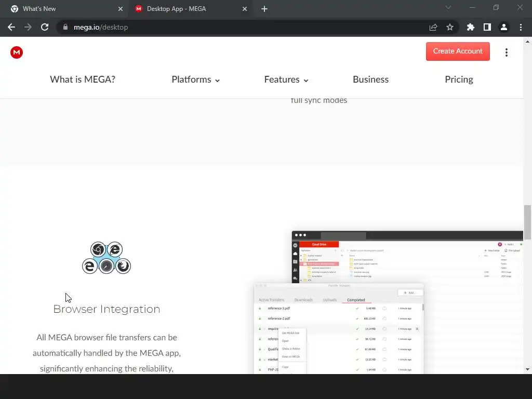The image size is (532, 399).
Task: Close the Desktop App - MEGA tab
Action: coord(245,9)
